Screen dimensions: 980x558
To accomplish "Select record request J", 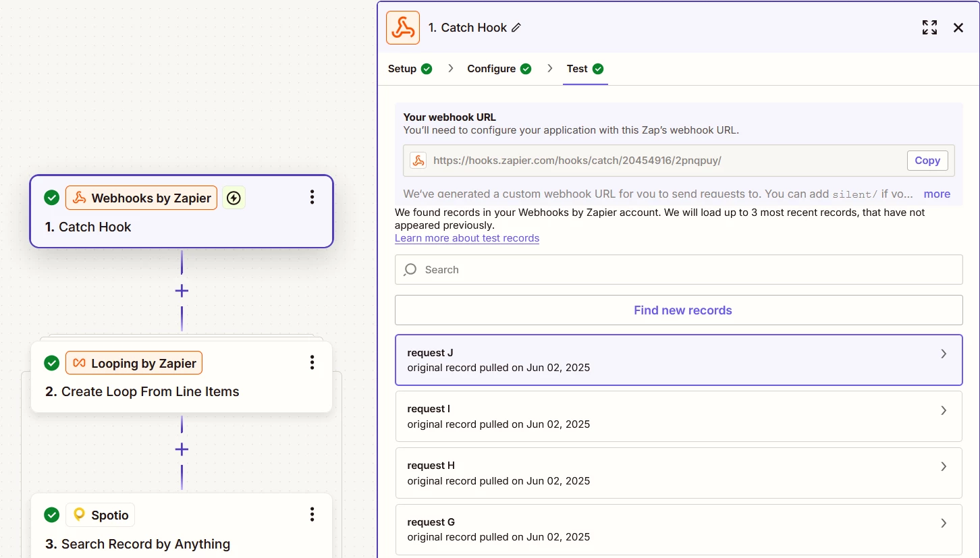I will coord(679,360).
